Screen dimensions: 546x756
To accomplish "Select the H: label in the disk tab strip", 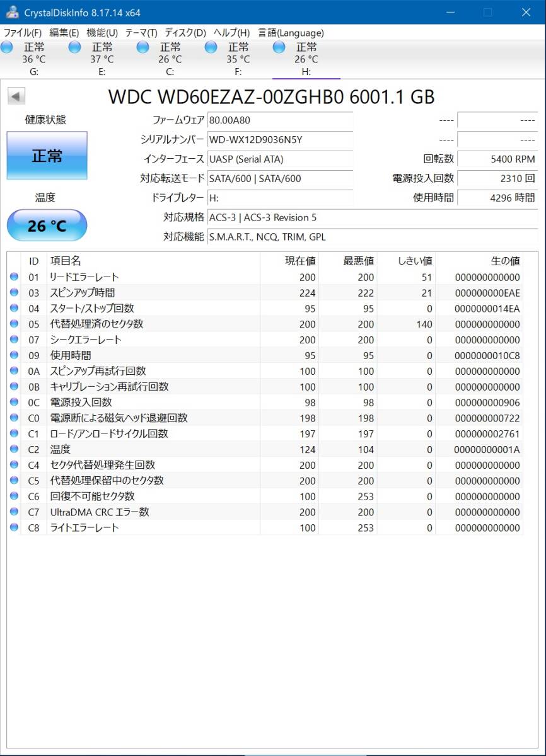I will [x=306, y=72].
